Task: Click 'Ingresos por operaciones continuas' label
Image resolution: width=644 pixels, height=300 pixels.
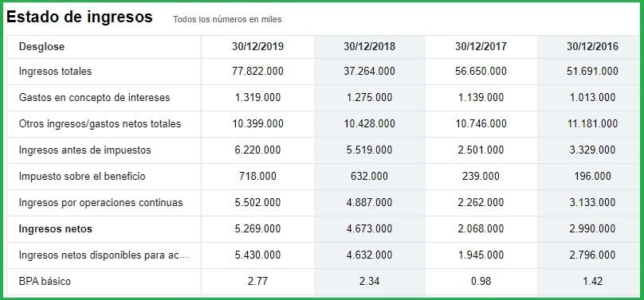Action: (100, 202)
